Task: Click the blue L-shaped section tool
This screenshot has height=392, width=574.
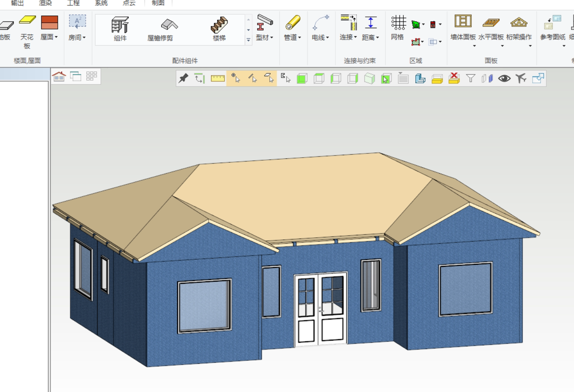Action: 420,78
